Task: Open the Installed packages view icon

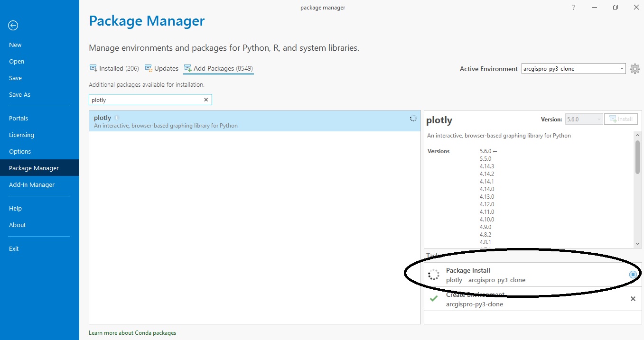Action: [x=93, y=68]
